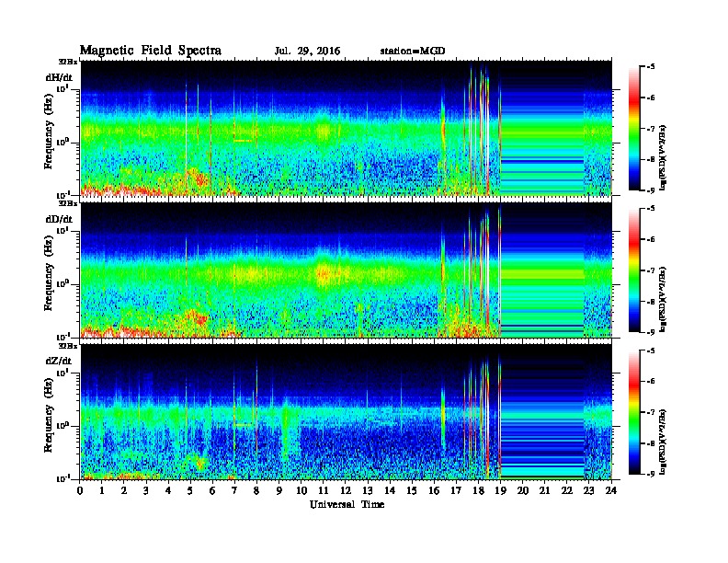Click the 'dZ/dt' panel label

(59, 361)
